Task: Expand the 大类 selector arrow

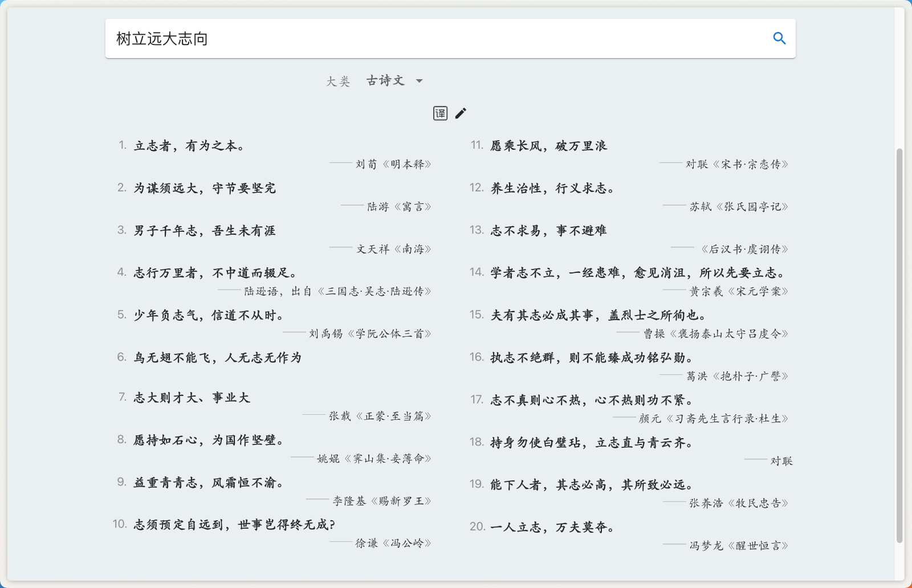Action: tap(420, 81)
